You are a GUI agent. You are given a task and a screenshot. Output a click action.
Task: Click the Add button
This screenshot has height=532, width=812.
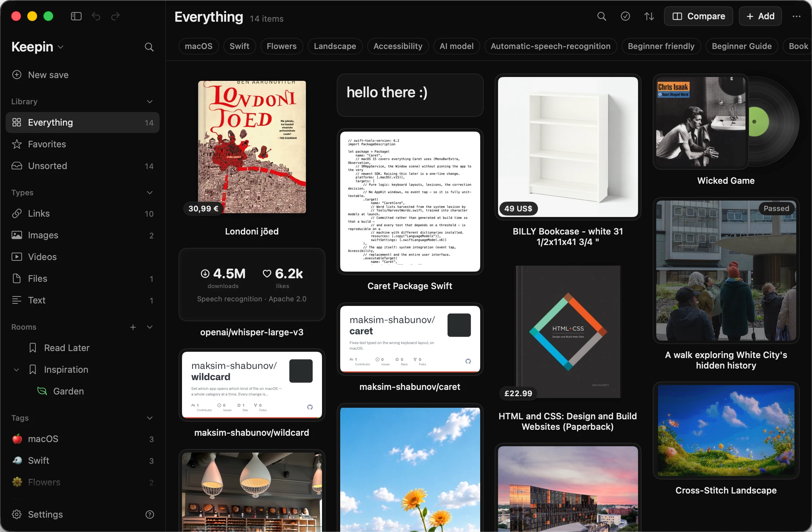(x=760, y=16)
